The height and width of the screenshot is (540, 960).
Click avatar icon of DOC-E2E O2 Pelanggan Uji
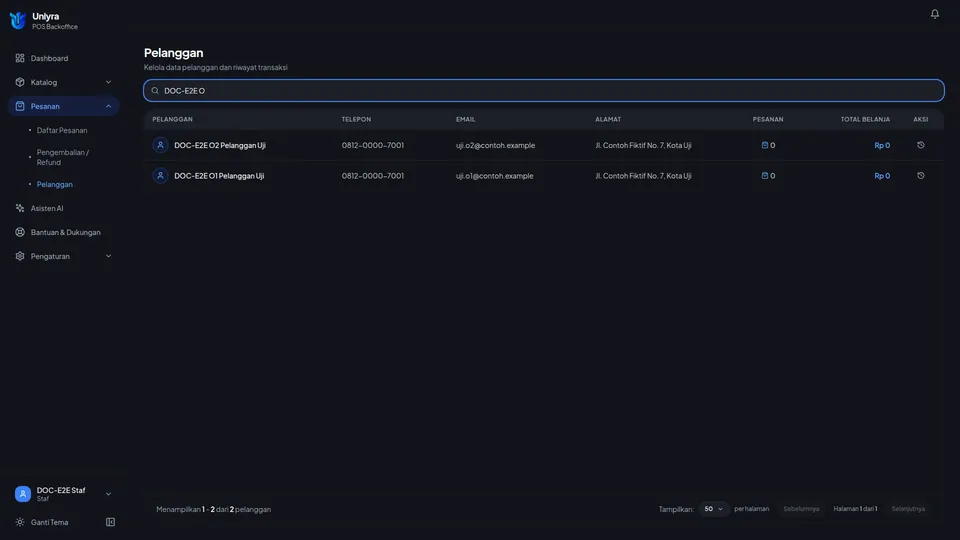pyautogui.click(x=160, y=145)
